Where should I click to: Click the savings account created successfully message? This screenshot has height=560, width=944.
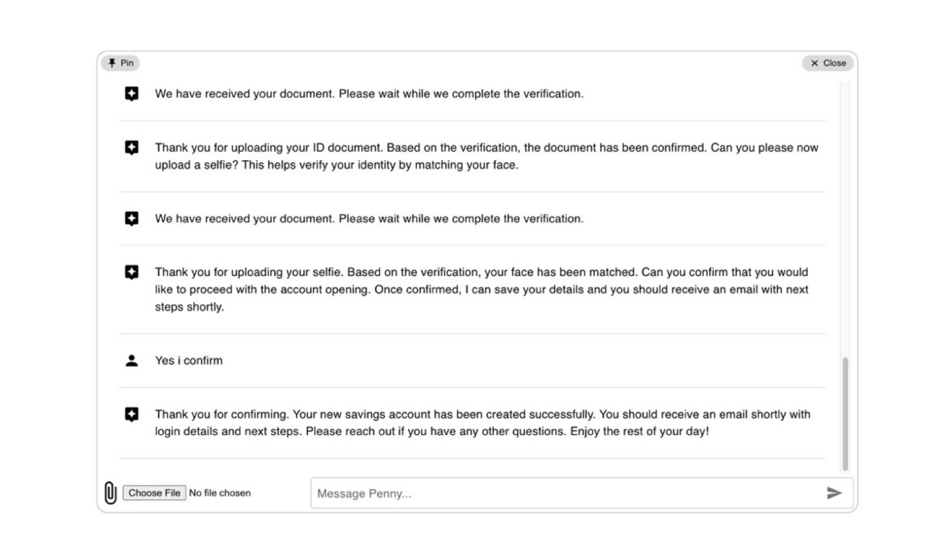482,422
